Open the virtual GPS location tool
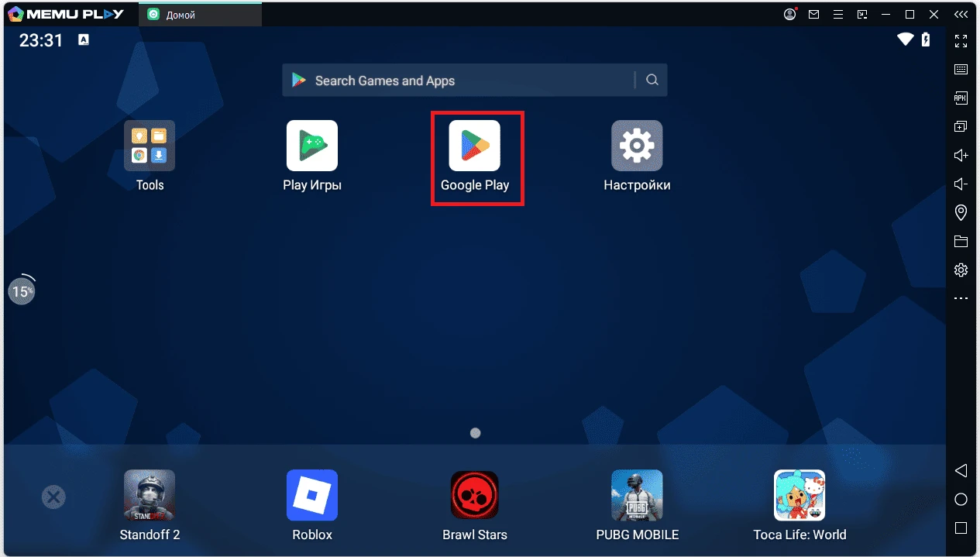 pyautogui.click(x=961, y=212)
